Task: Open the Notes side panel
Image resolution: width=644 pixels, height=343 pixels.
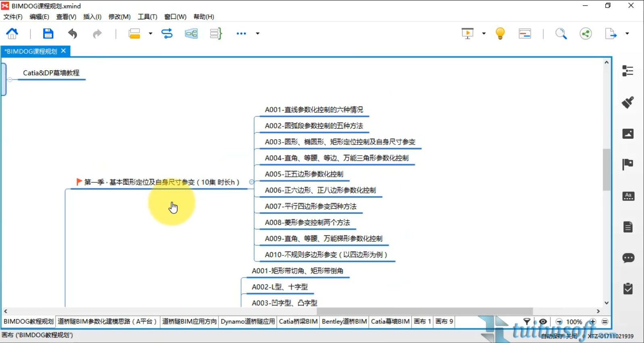Action: pyautogui.click(x=628, y=227)
